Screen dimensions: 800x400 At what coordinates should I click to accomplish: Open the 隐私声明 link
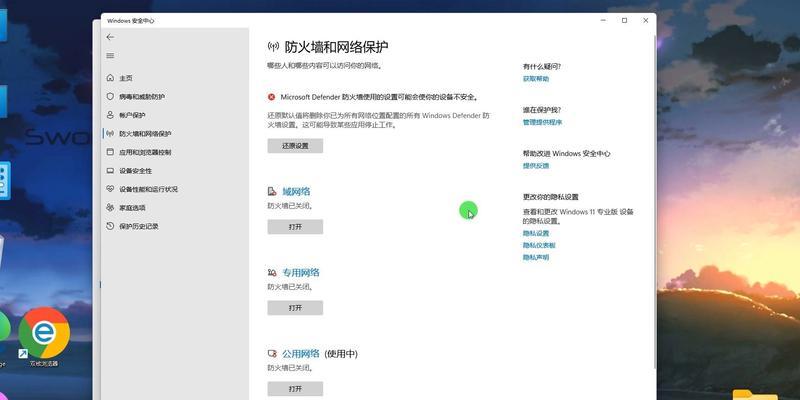click(x=536, y=258)
